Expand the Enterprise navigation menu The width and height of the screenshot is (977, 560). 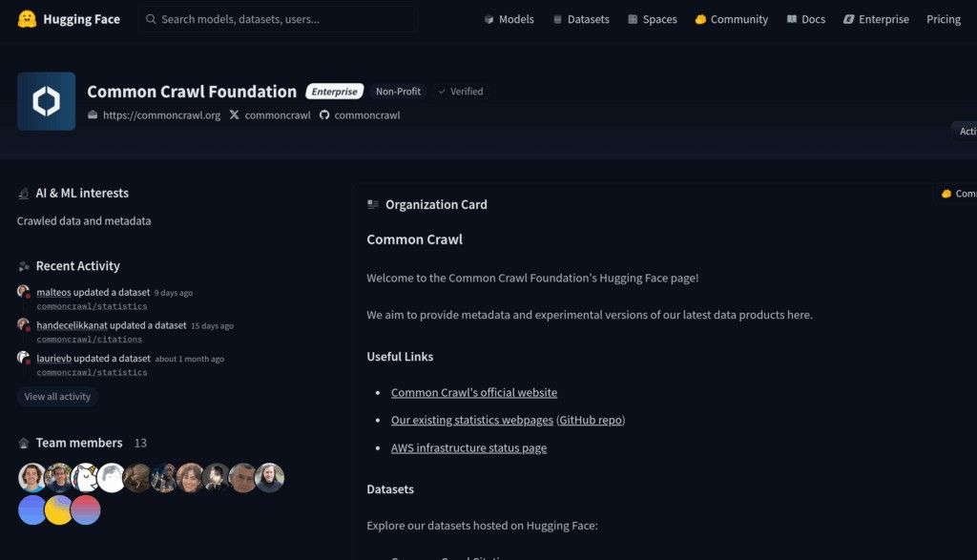click(876, 19)
